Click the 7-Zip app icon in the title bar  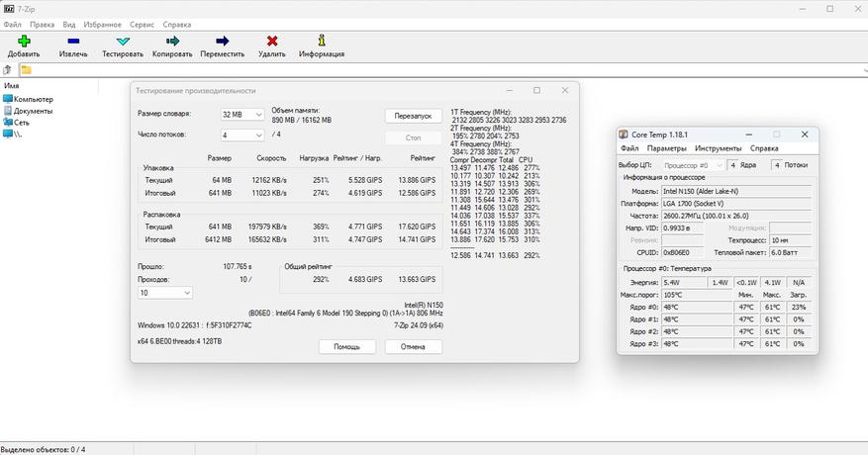click(x=8, y=9)
